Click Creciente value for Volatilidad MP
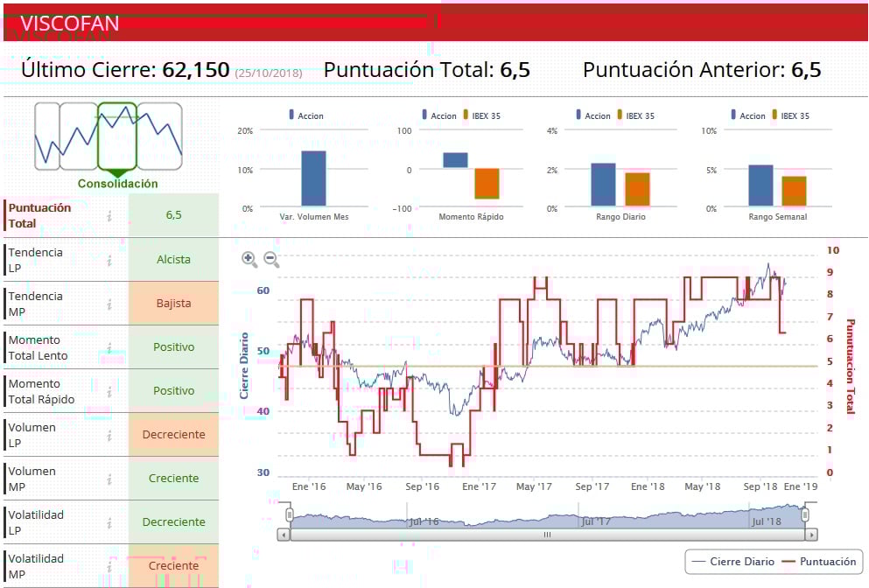 173,566
